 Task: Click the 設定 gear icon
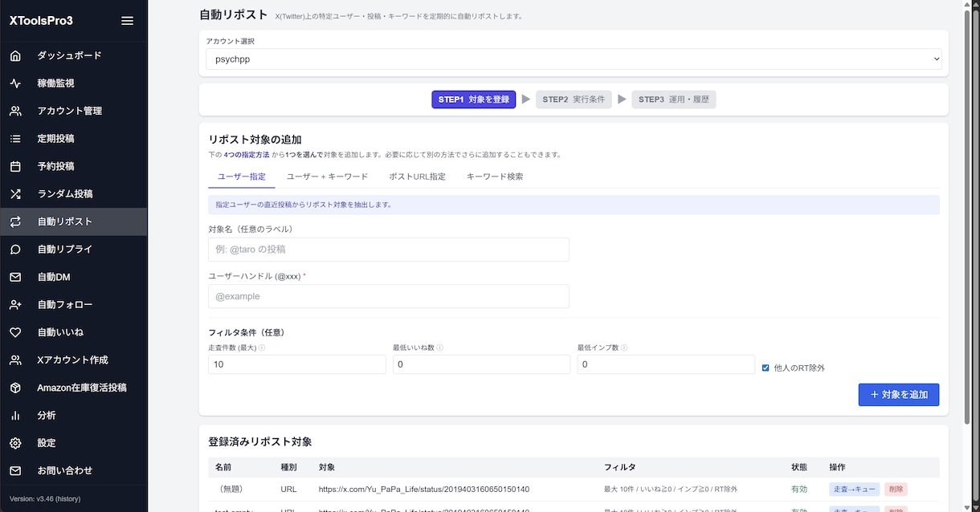click(15, 443)
